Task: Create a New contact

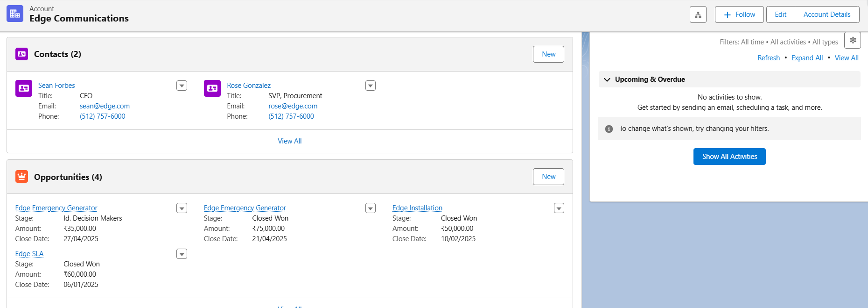Action: coord(548,54)
